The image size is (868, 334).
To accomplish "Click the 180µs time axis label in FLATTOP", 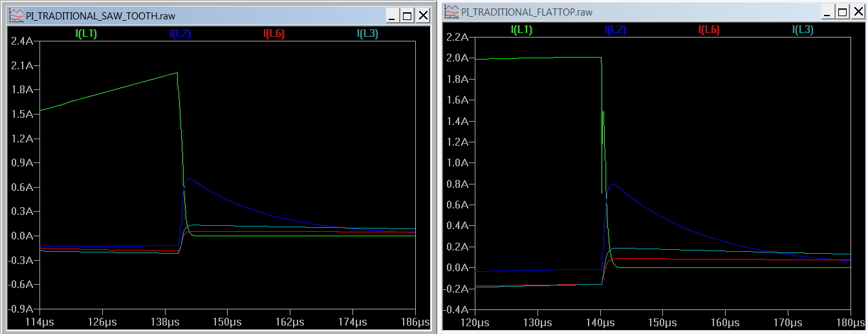I will (850, 322).
